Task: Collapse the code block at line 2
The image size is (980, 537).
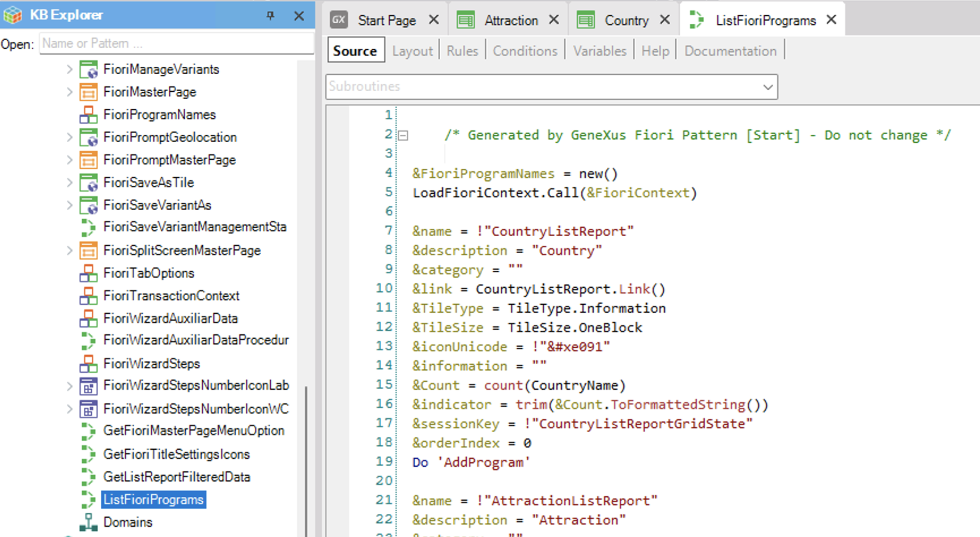Action: click(x=403, y=135)
